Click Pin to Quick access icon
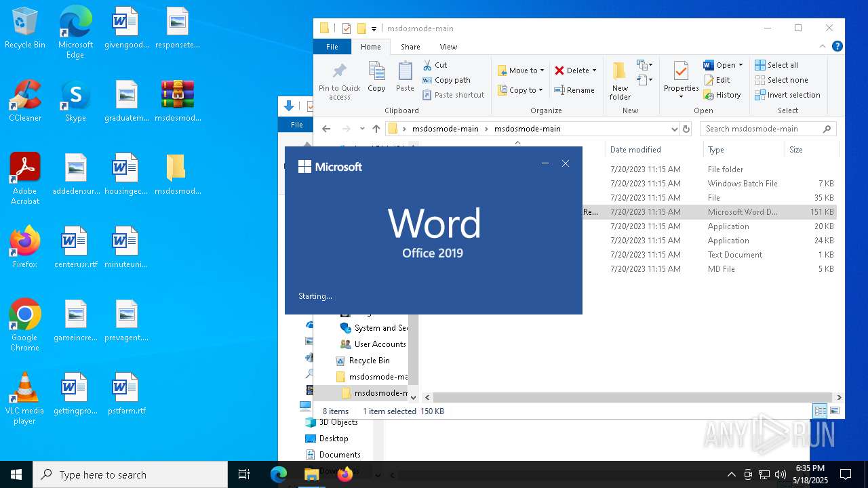868x488 pixels. [340, 81]
